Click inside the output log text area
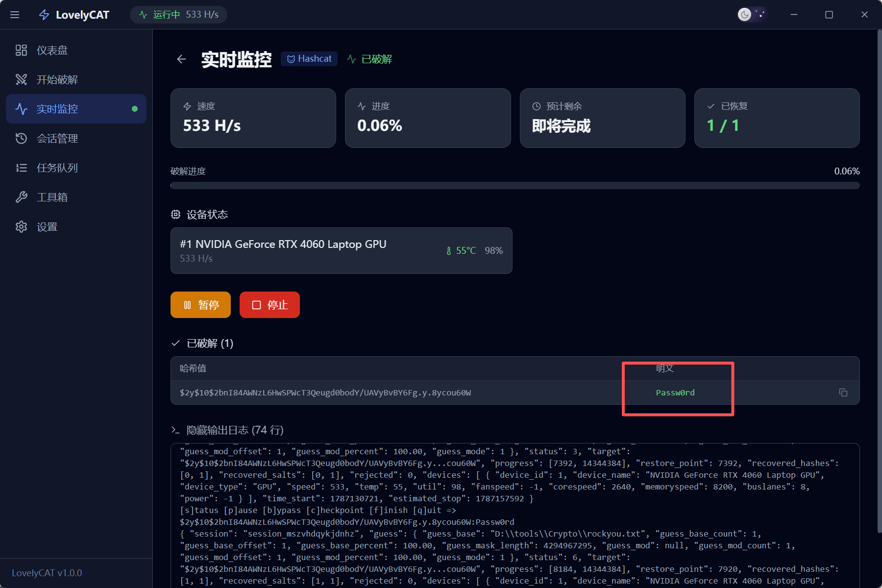The height and width of the screenshot is (588, 882). click(x=515, y=515)
